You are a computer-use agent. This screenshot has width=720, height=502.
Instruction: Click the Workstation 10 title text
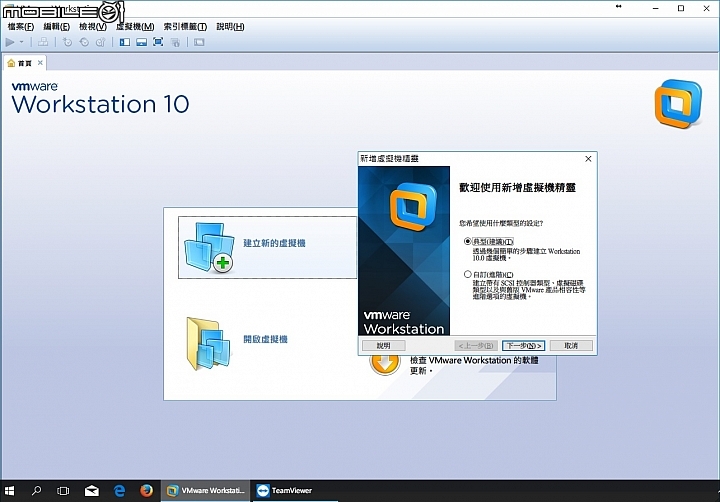click(x=101, y=104)
